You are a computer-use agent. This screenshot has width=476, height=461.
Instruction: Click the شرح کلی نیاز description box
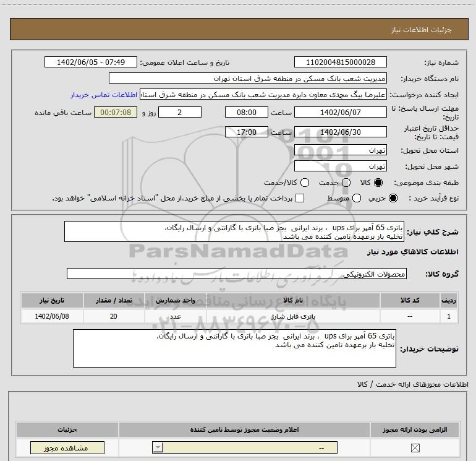pyautogui.click(x=234, y=231)
